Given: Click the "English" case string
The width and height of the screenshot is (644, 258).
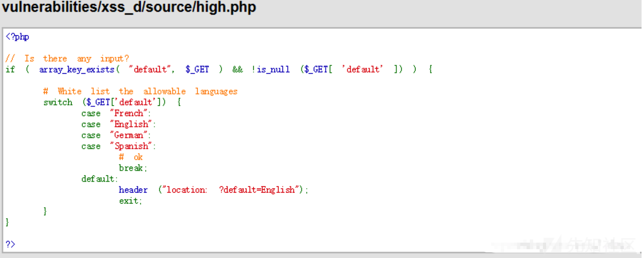Looking at the screenshot, I should 131,124.
